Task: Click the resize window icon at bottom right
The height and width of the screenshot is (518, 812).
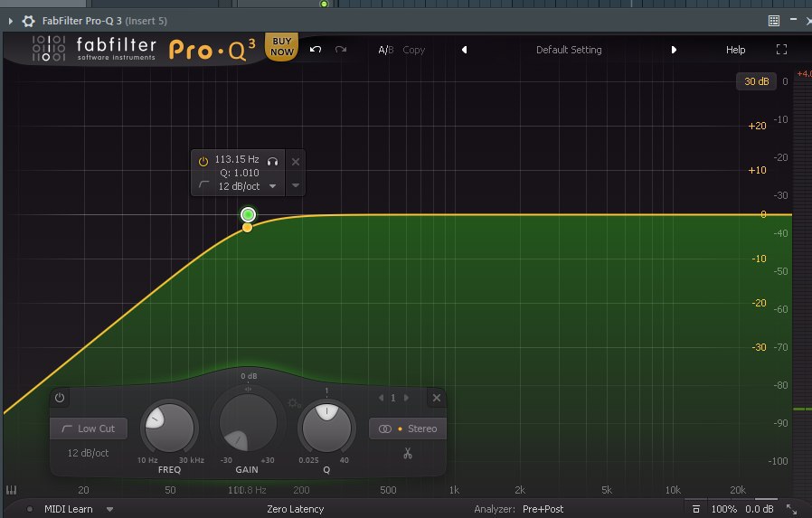Action: 791,509
